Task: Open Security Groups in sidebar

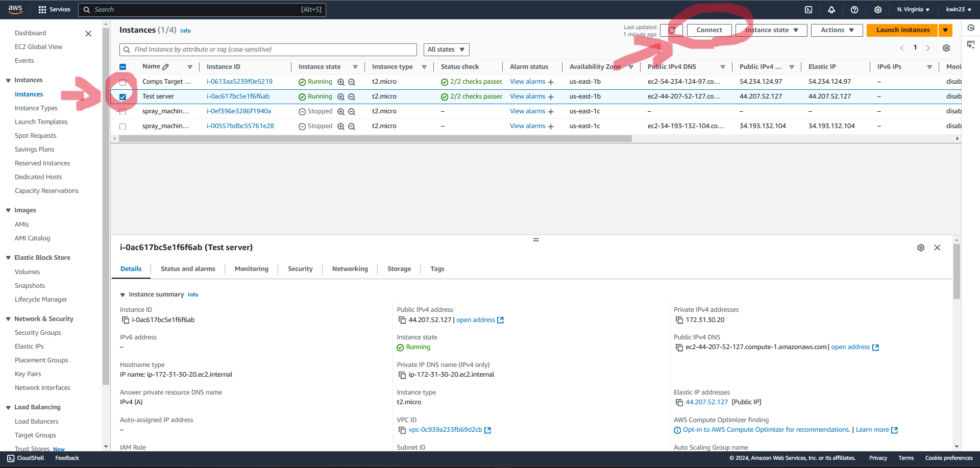Action: click(x=38, y=333)
